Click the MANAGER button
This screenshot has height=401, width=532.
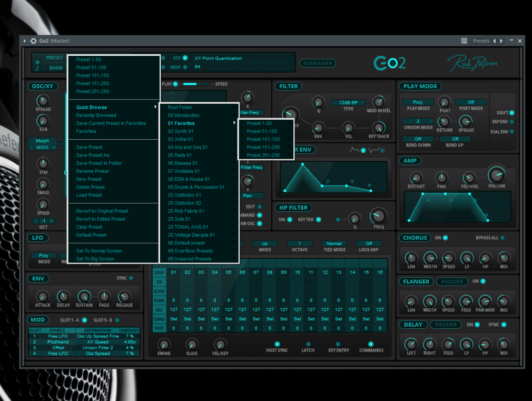pyautogui.click(x=318, y=63)
